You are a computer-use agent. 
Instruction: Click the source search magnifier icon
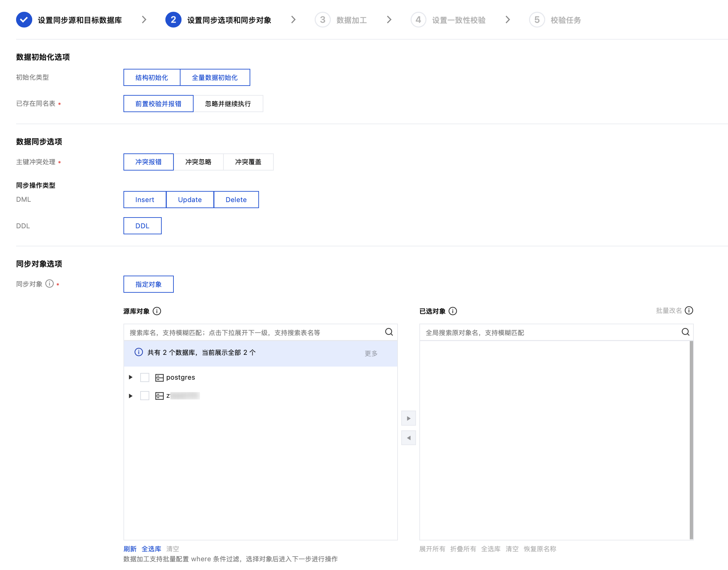pos(389,332)
